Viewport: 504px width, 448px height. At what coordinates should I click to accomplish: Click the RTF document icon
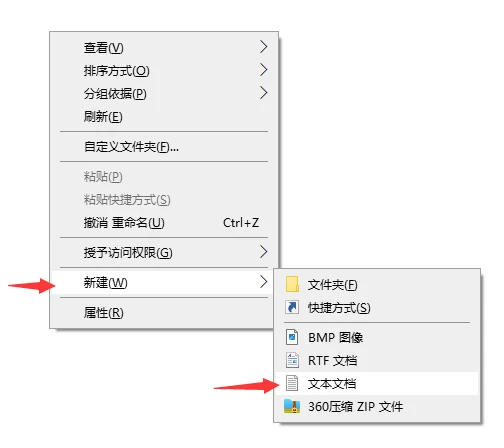292,360
